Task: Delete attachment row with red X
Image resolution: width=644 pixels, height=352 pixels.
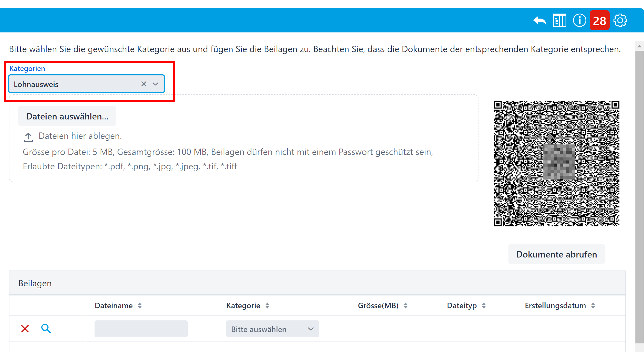Action: coord(25,329)
